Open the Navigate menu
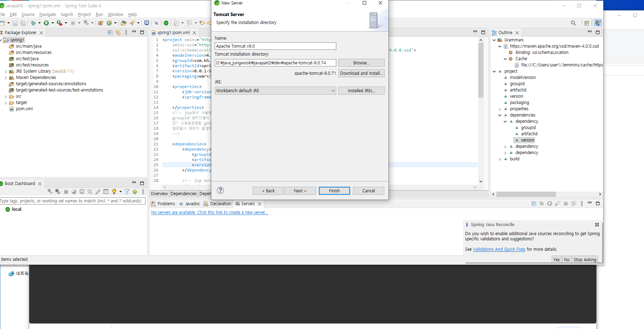 pyautogui.click(x=47, y=15)
